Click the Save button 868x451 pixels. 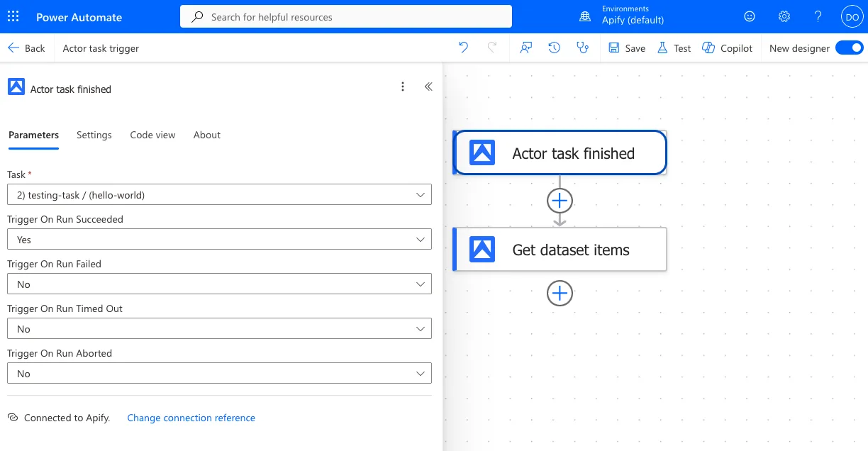point(627,48)
